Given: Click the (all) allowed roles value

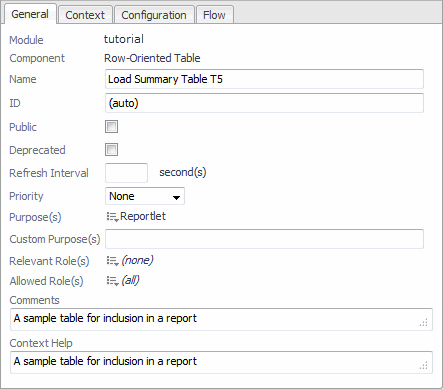Looking at the screenshot, I should click(130, 280).
